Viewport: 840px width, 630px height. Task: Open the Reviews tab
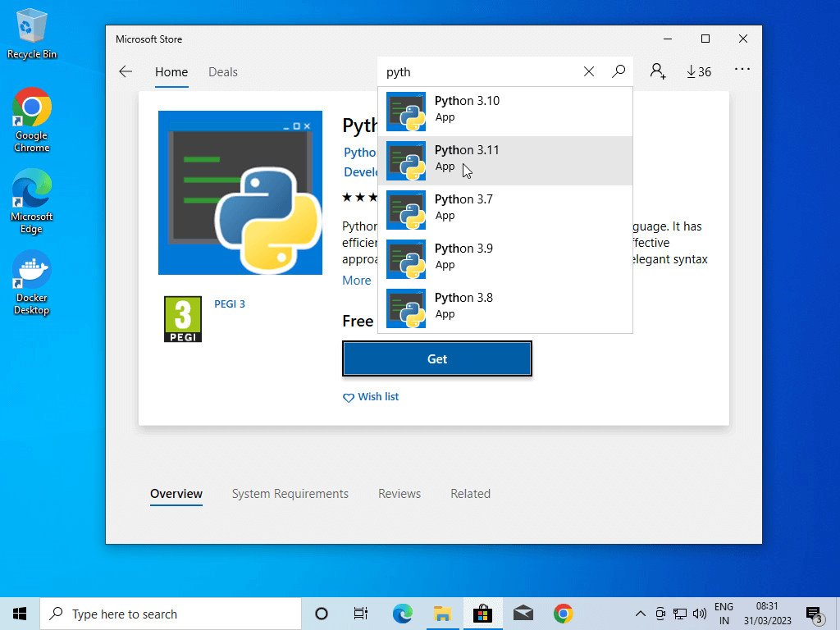pos(399,494)
